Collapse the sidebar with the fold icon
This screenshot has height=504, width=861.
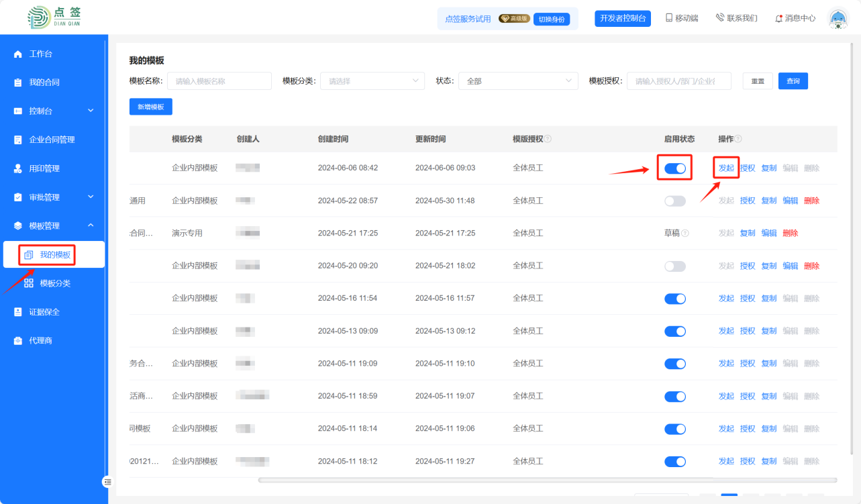[x=107, y=482]
